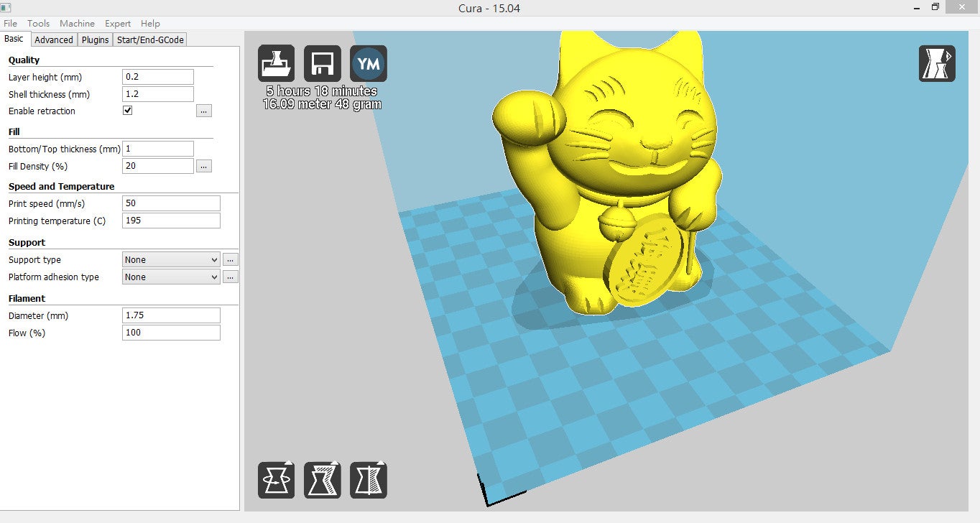The width and height of the screenshot is (980, 523).
Task: Click the Cura app icon in title bar
Action: click(x=7, y=8)
